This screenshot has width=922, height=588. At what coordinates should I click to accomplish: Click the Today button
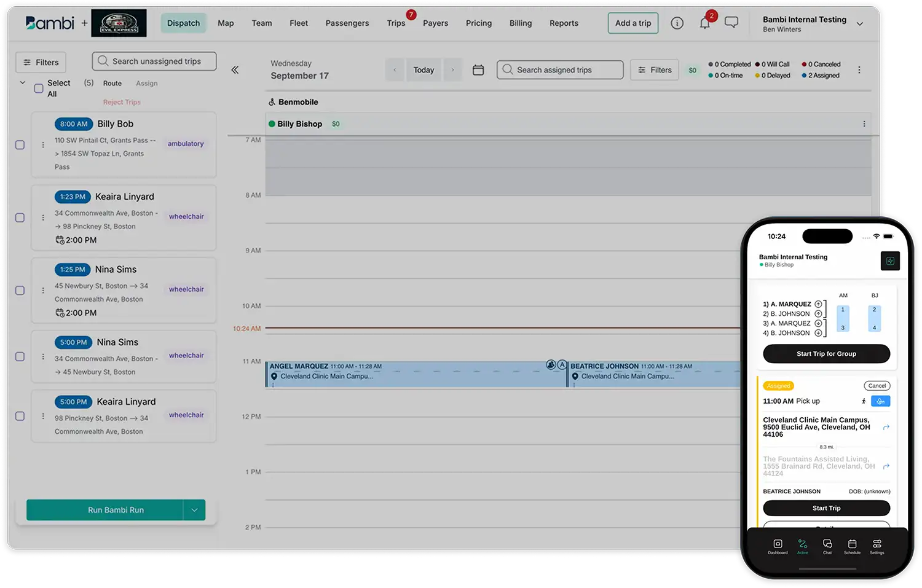tap(424, 70)
